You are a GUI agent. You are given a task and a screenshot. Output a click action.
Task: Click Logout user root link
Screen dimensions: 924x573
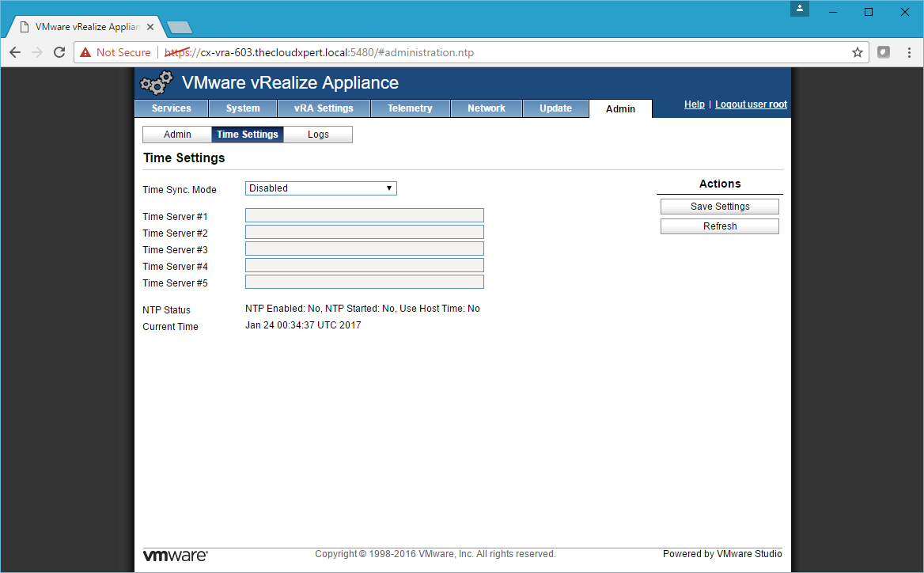point(751,104)
